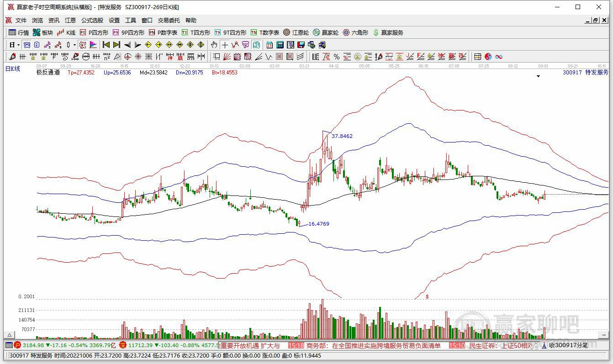Click the yellow diamond horizontal expand icon
613x364 pixels.
click(169, 45)
